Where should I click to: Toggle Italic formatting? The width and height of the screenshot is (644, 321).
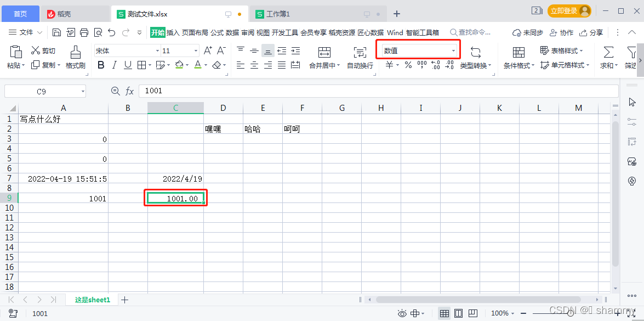[115, 65]
